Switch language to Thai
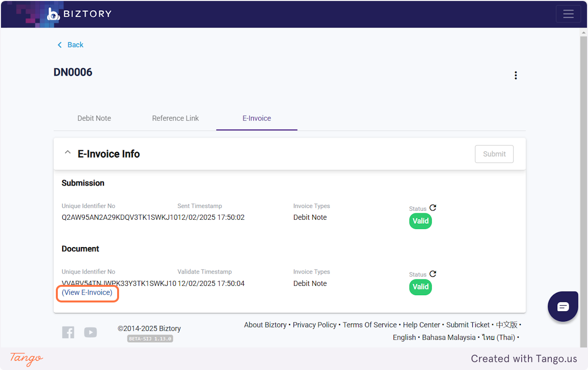The width and height of the screenshot is (588, 370). (x=498, y=338)
